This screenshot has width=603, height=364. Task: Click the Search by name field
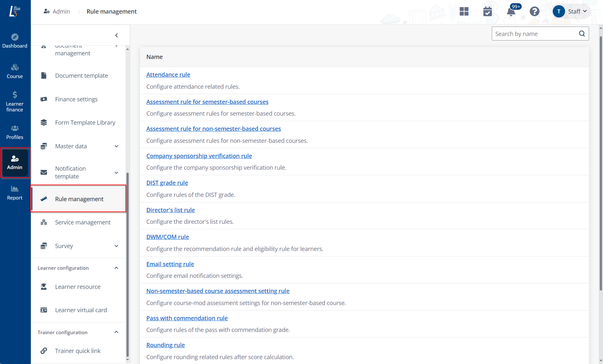click(535, 34)
